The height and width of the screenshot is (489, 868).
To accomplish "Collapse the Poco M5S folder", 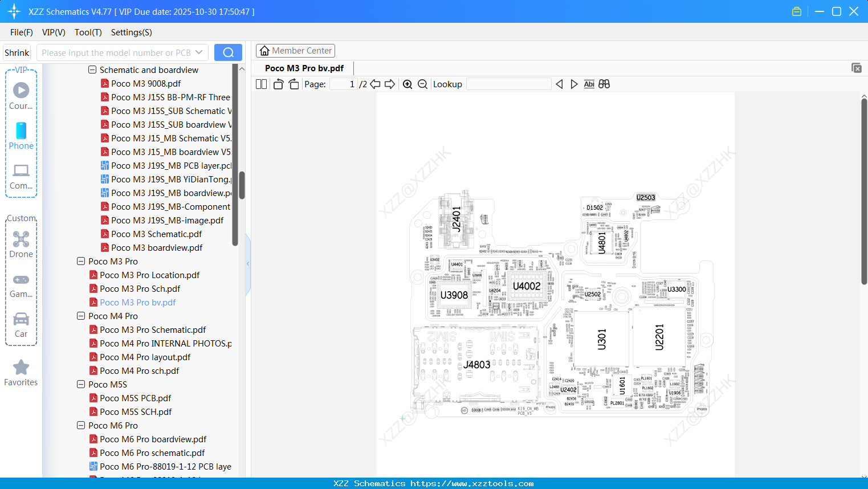I will pyautogui.click(x=81, y=385).
